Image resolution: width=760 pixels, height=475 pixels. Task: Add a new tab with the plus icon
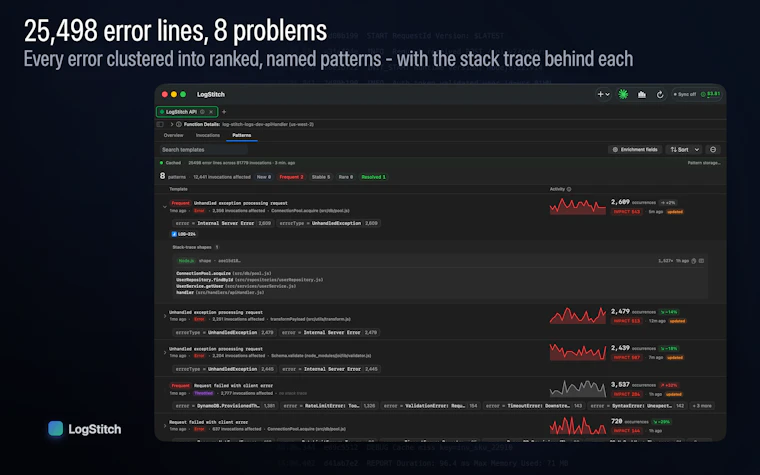(x=224, y=112)
